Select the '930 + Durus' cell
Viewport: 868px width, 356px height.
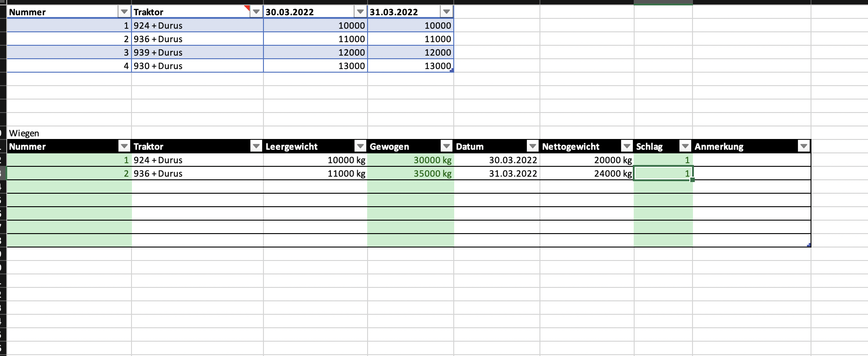(x=197, y=66)
